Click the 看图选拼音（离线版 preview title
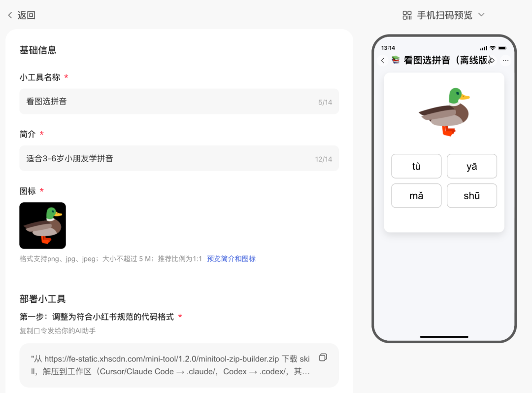Viewport: 532px width, 393px height. pos(445,60)
